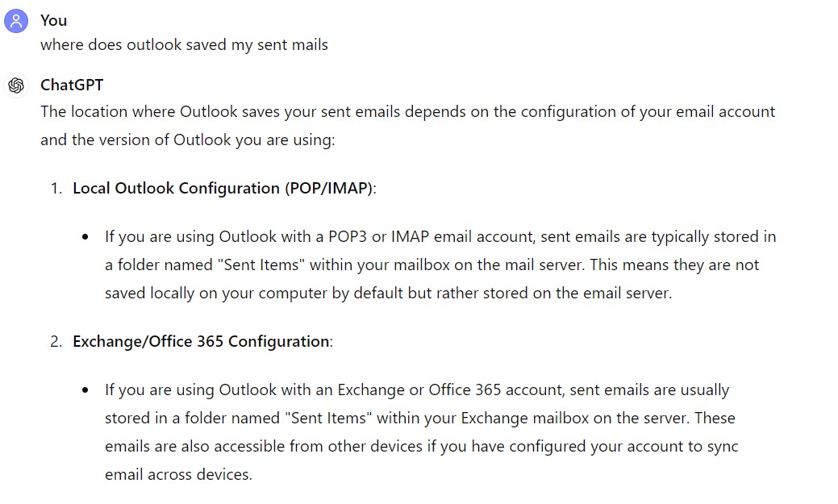Click the phrase "Exchange or Office 365 account"
Screen dimensions: 838x504
451,389
